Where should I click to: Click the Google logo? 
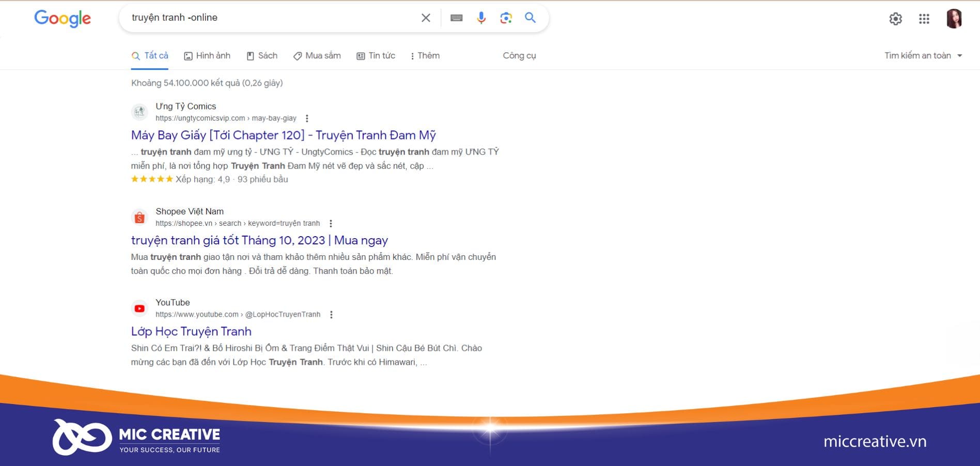(x=63, y=19)
